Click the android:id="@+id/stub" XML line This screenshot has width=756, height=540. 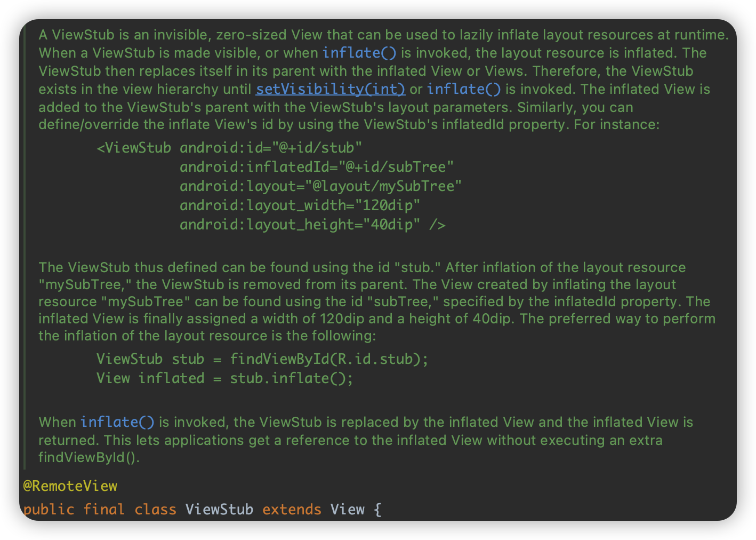229,148
